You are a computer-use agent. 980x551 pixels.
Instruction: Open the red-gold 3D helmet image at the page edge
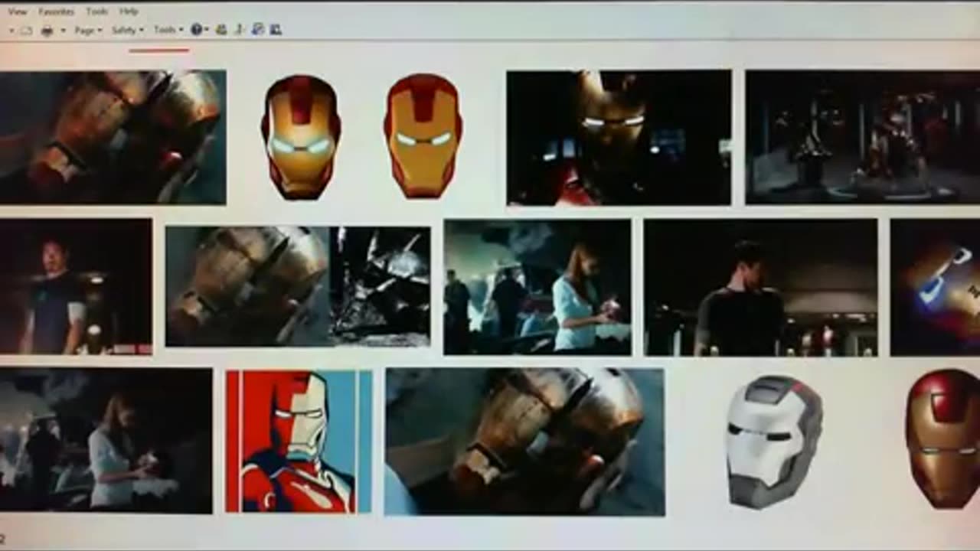943,439
